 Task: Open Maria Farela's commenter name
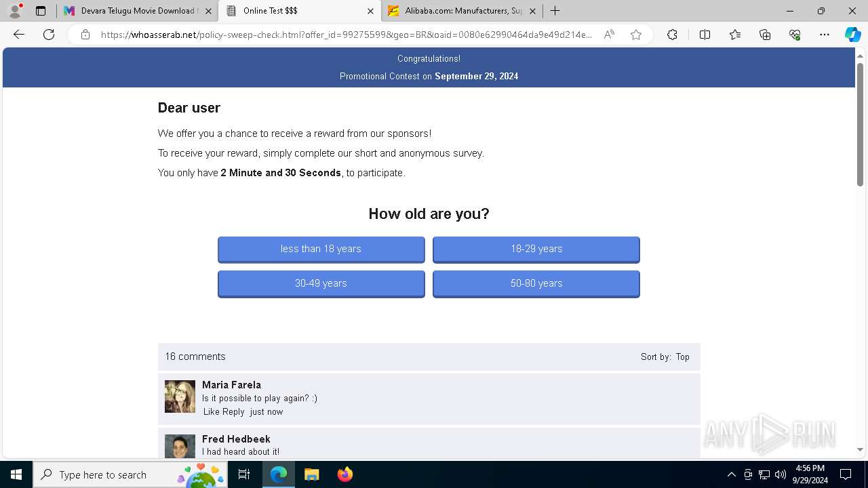point(231,384)
